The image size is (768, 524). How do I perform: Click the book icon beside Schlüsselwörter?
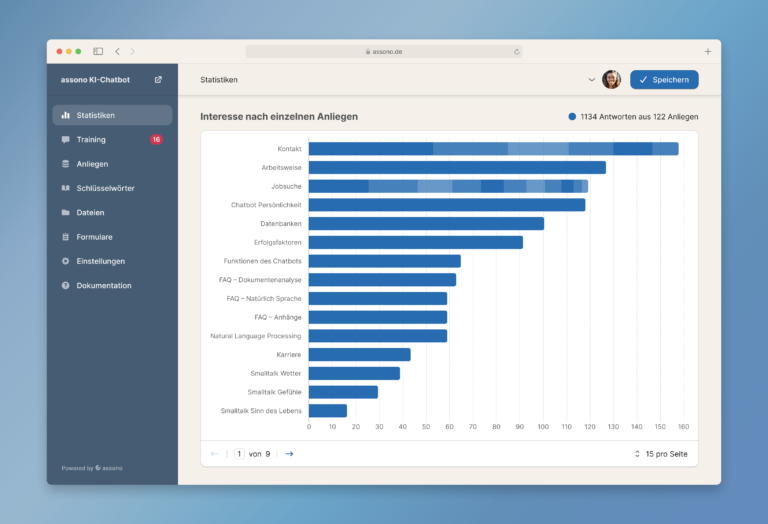point(66,188)
